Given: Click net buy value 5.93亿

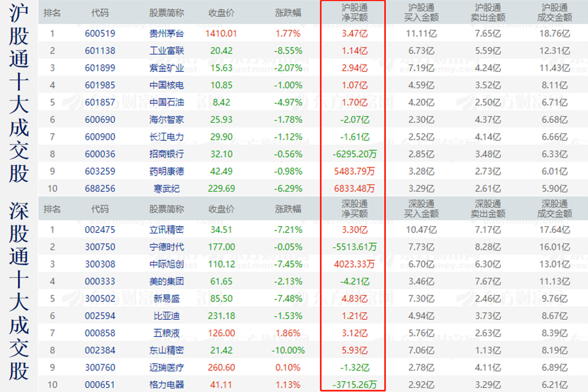Looking at the screenshot, I should (355, 350).
